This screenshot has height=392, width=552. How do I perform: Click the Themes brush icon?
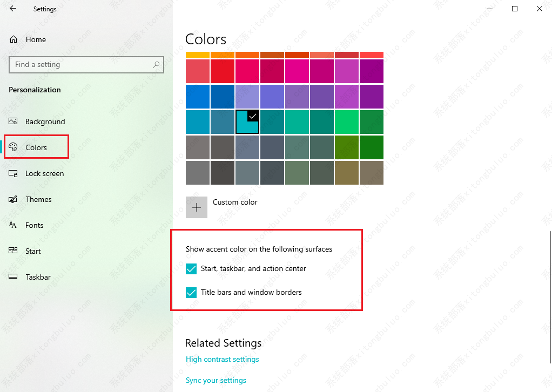point(14,199)
